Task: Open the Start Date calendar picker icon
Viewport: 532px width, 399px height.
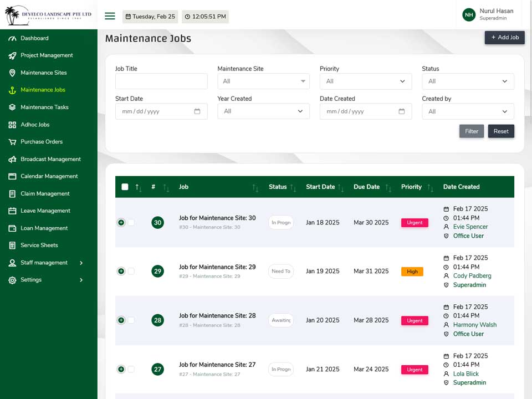Action: pyautogui.click(x=197, y=111)
